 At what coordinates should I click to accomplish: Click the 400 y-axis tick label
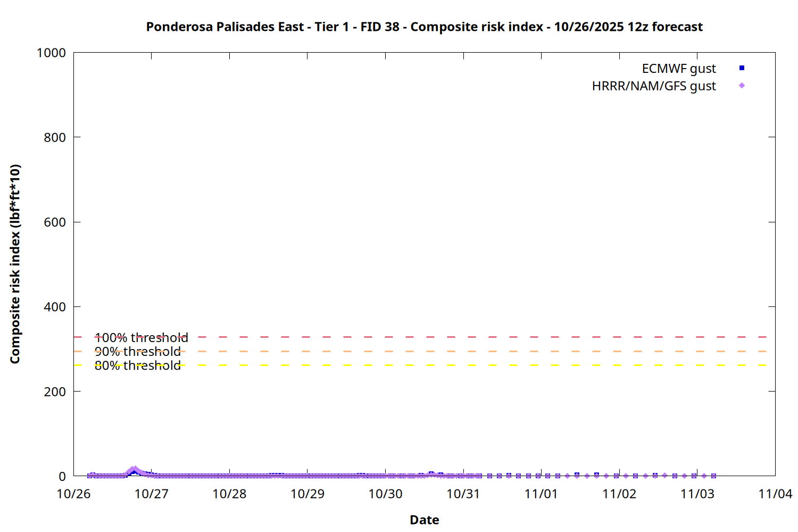pyautogui.click(x=55, y=307)
